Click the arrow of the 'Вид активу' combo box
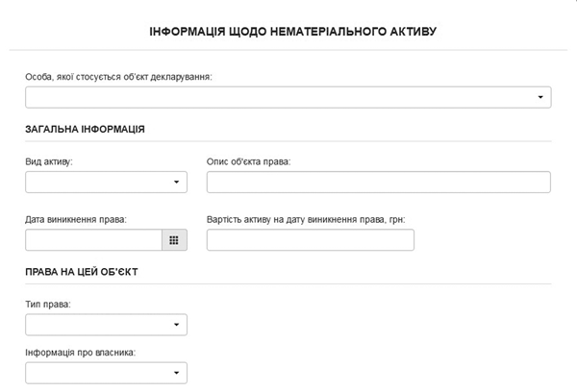 (x=177, y=183)
